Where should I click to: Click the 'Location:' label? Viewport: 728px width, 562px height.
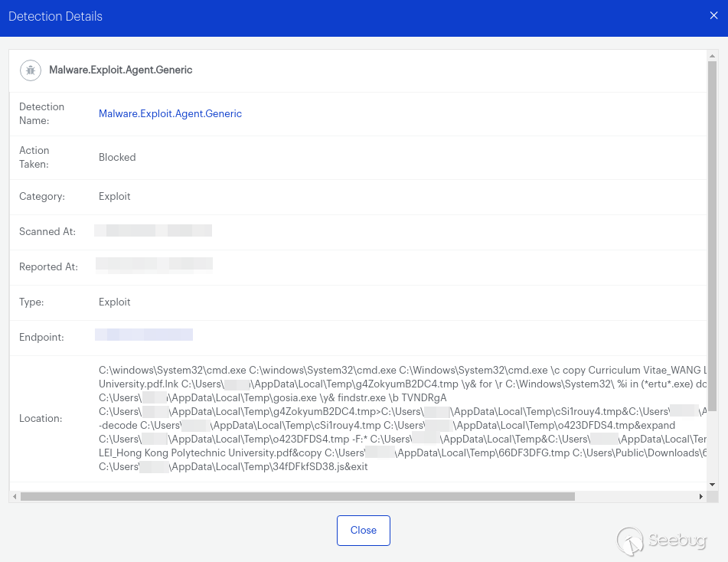point(41,419)
